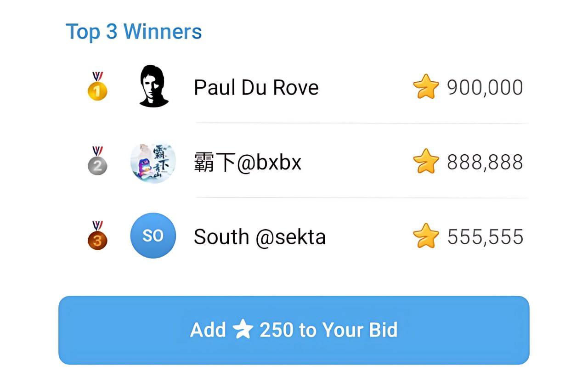Click the 555,555 bid amount

tap(485, 237)
